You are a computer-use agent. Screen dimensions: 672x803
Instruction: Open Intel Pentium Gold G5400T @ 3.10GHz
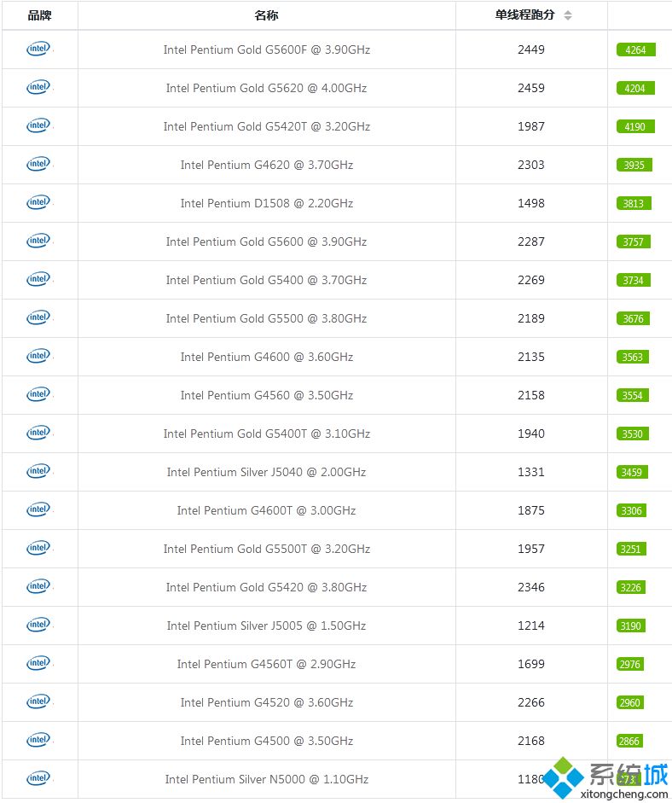coord(267,434)
